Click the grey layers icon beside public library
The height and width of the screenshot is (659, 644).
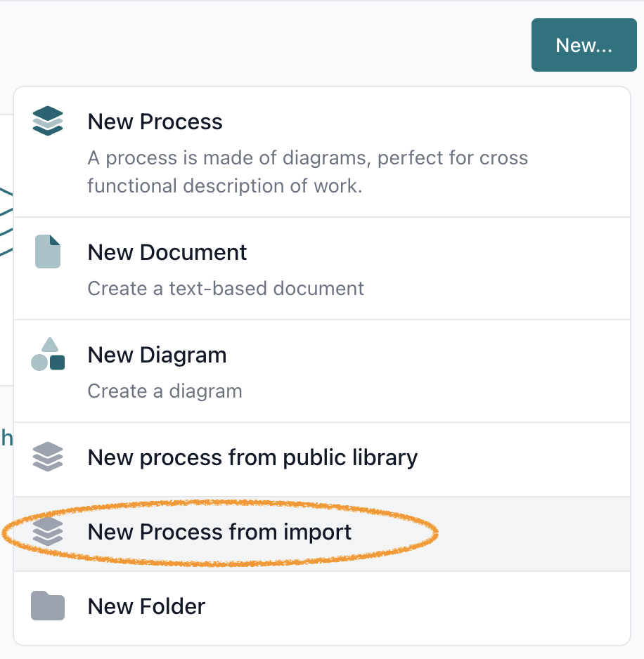click(x=48, y=457)
